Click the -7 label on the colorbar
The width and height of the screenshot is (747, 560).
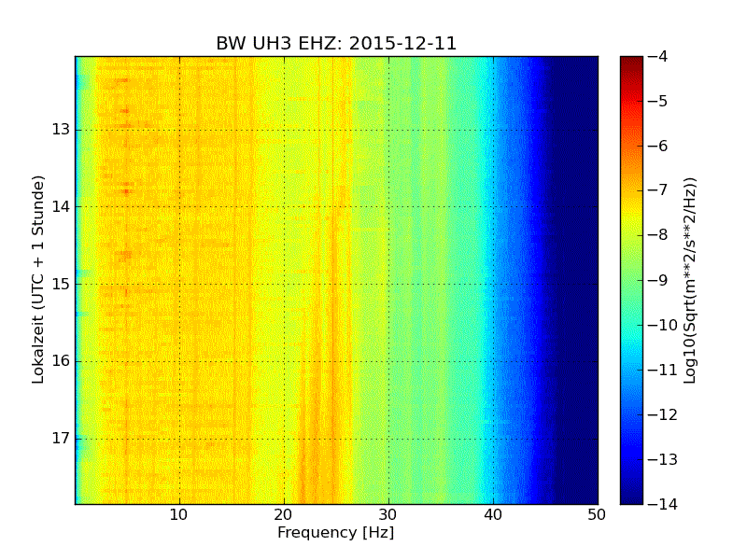click(x=658, y=190)
